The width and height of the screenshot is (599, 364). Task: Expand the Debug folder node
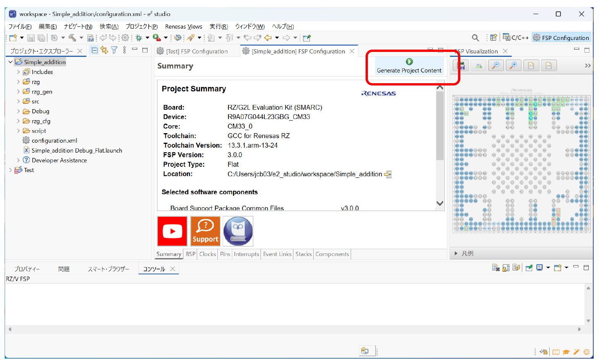coord(18,111)
